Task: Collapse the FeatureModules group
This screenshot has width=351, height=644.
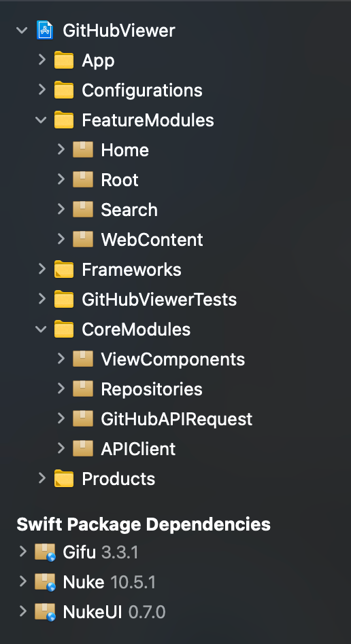Action: coord(41,120)
